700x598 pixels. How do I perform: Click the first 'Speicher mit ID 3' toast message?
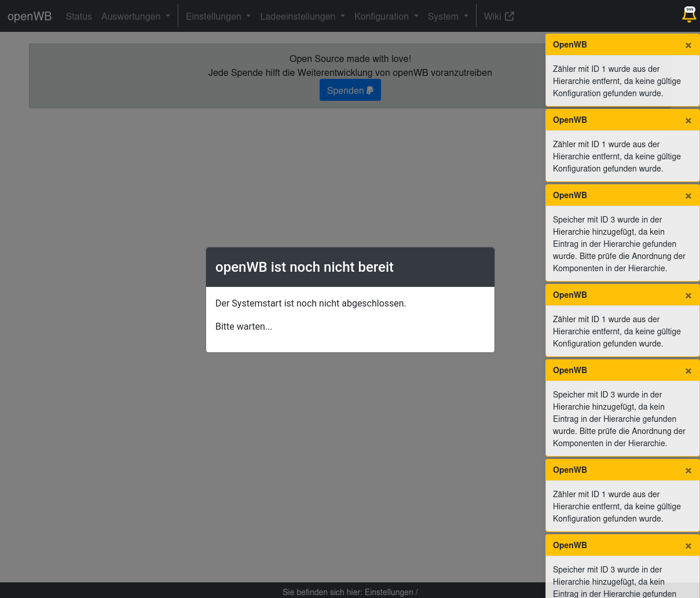(619, 244)
